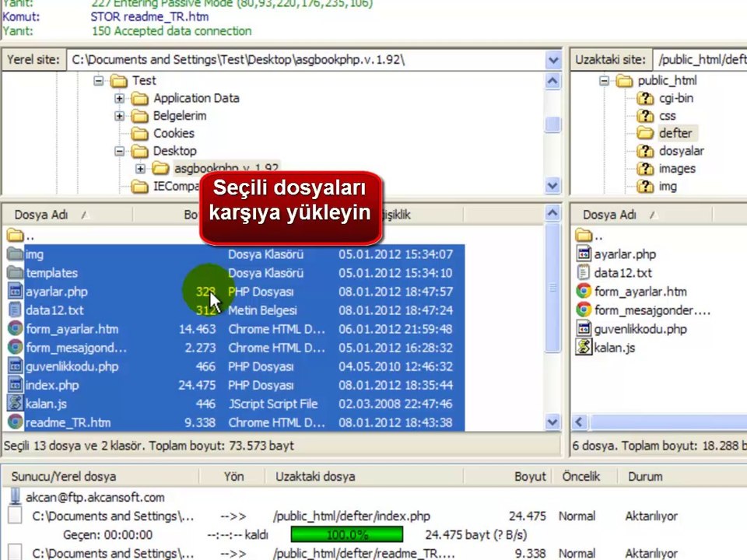
Task: Click the remote data12.txt file icon
Action: coord(584,272)
